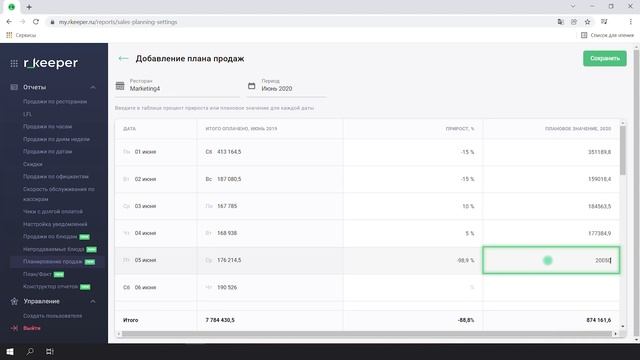Open the Скидки report

point(33,164)
